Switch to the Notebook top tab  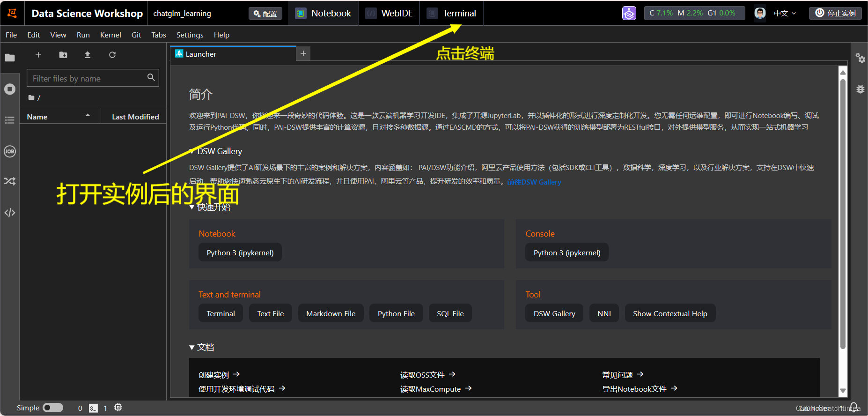click(323, 13)
